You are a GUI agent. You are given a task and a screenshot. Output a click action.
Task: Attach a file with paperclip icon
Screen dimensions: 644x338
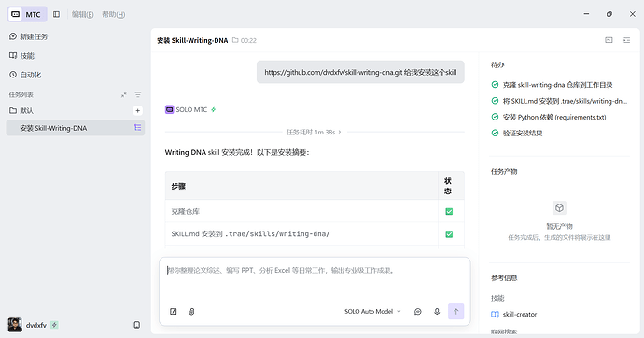point(191,311)
